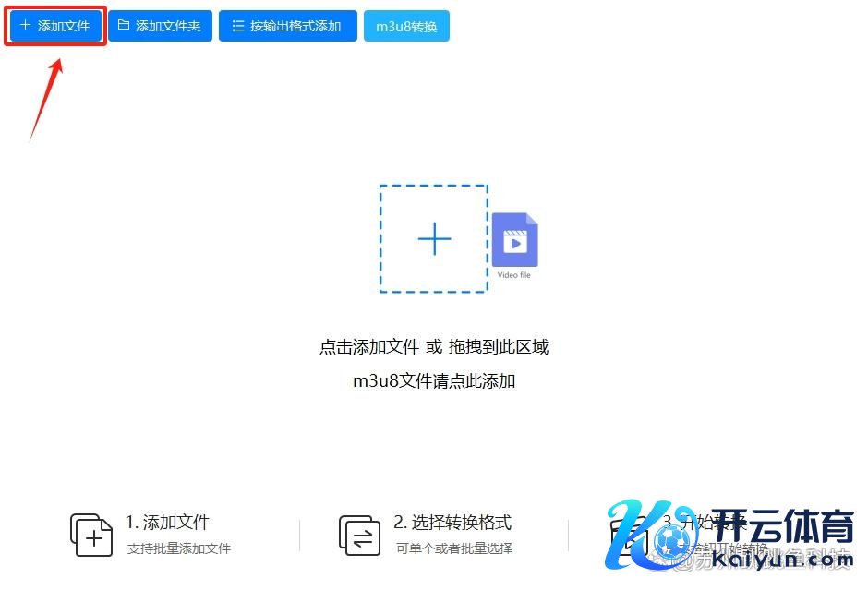The width and height of the screenshot is (868, 590).
Task: Click the list icon beside 按输出格式添加
Action: point(238,26)
